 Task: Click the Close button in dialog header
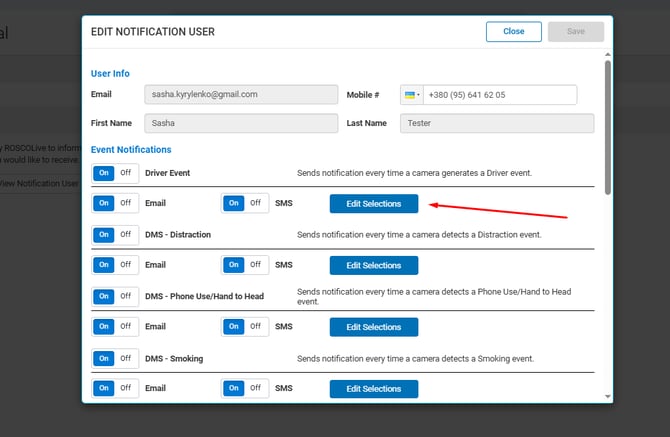513,31
